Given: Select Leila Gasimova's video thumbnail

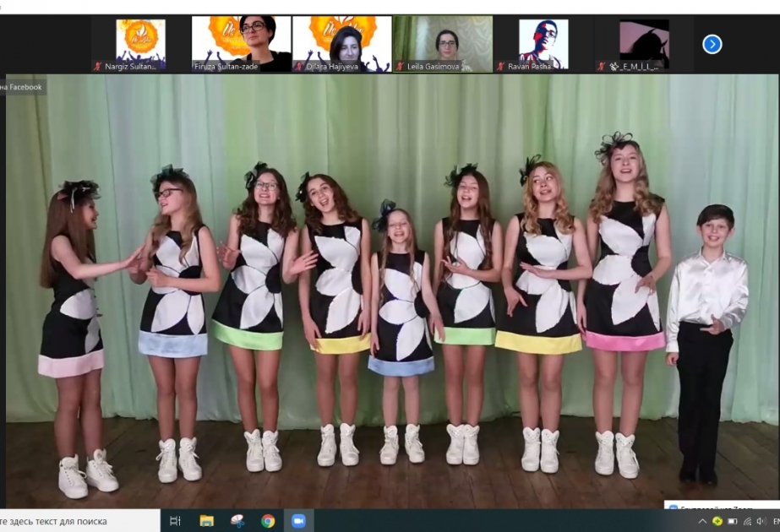Looking at the screenshot, I should [x=443, y=44].
